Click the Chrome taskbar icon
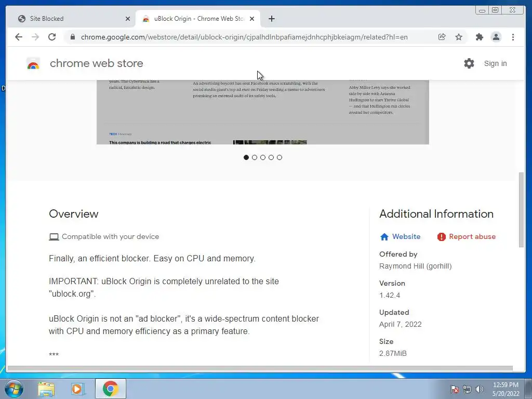This screenshot has width=532, height=399. click(111, 389)
